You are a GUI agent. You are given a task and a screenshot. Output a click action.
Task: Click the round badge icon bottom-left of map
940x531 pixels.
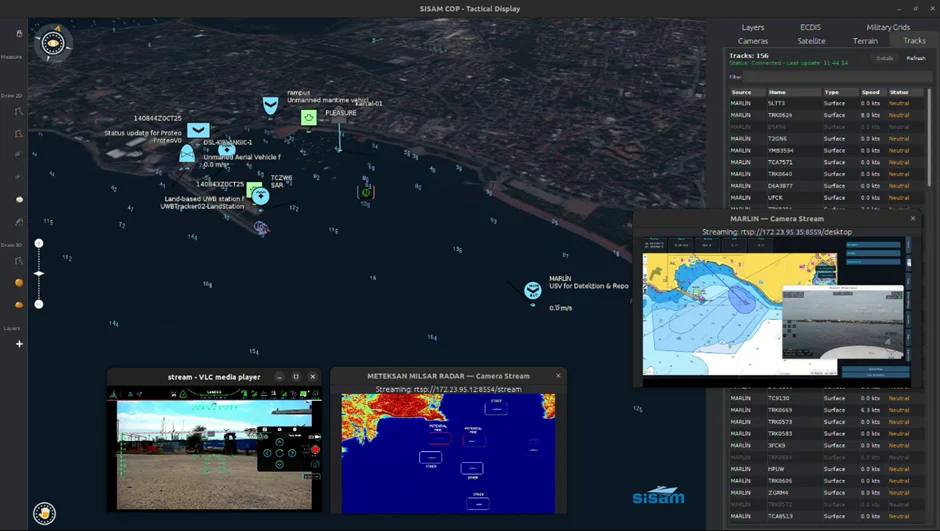tap(44, 514)
